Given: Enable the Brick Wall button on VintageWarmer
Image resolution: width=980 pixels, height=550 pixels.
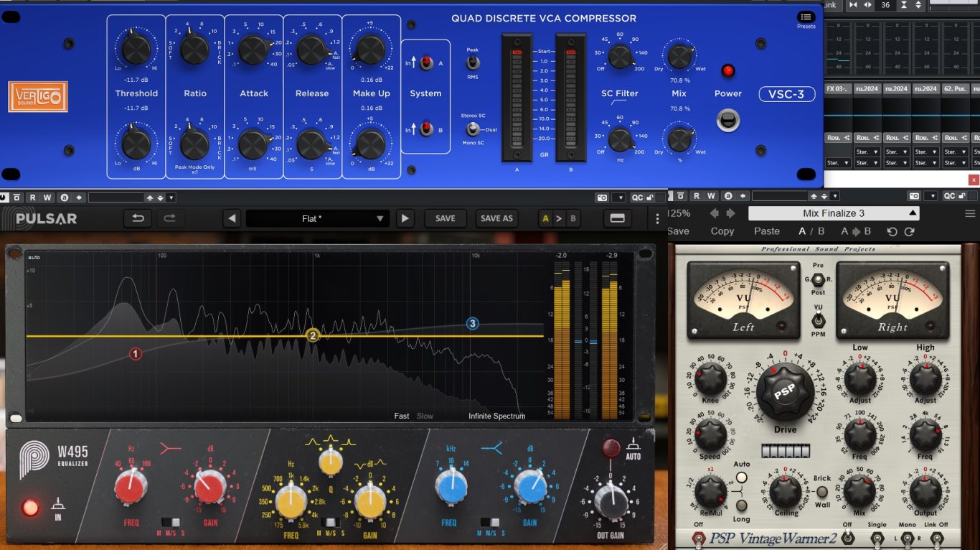Looking at the screenshot, I should point(822,493).
